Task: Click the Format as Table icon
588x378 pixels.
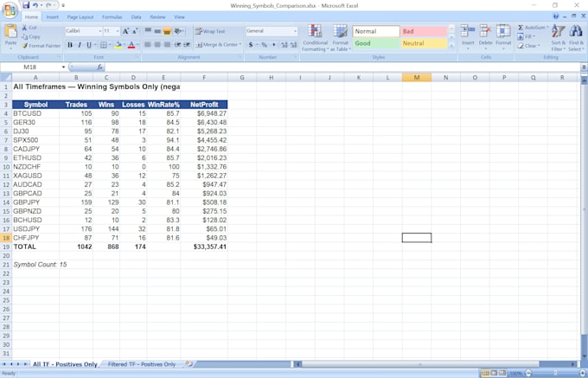Action: [340, 31]
